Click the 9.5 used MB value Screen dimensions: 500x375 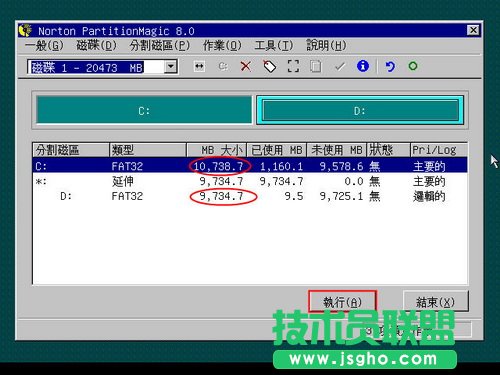(x=294, y=196)
